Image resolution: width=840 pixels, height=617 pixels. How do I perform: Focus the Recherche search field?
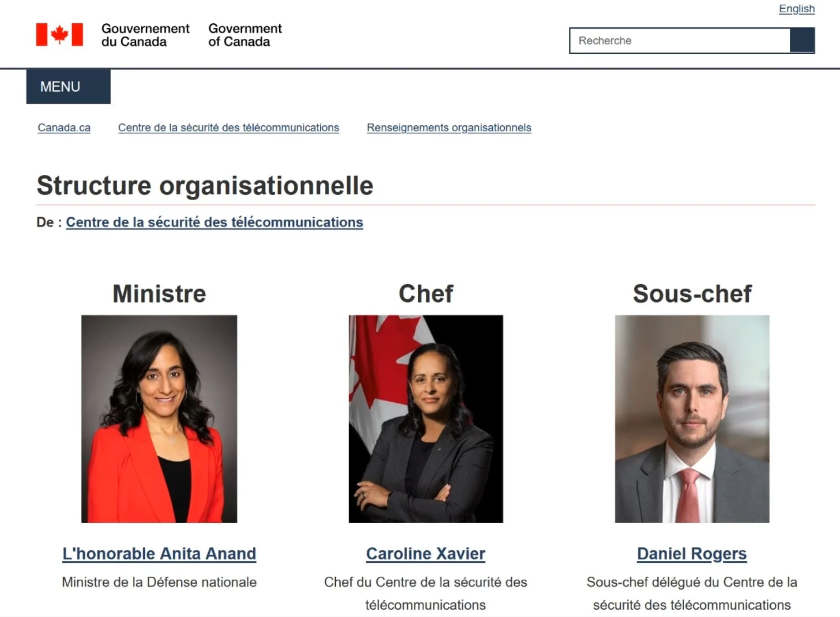(x=680, y=41)
